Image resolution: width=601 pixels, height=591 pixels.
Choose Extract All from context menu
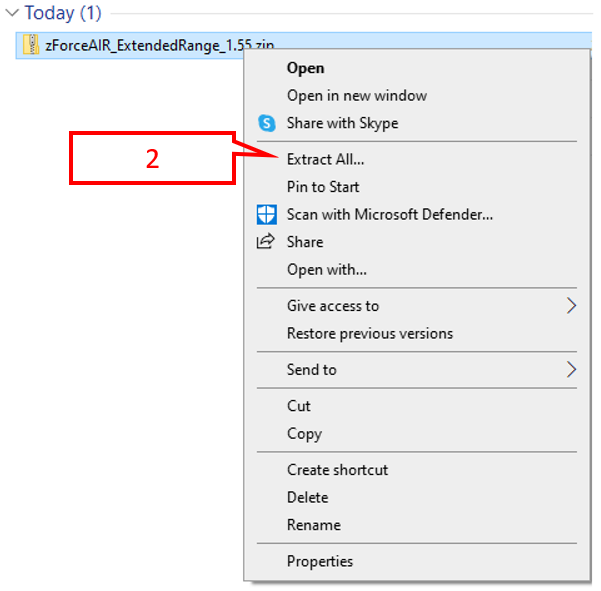pyautogui.click(x=325, y=159)
